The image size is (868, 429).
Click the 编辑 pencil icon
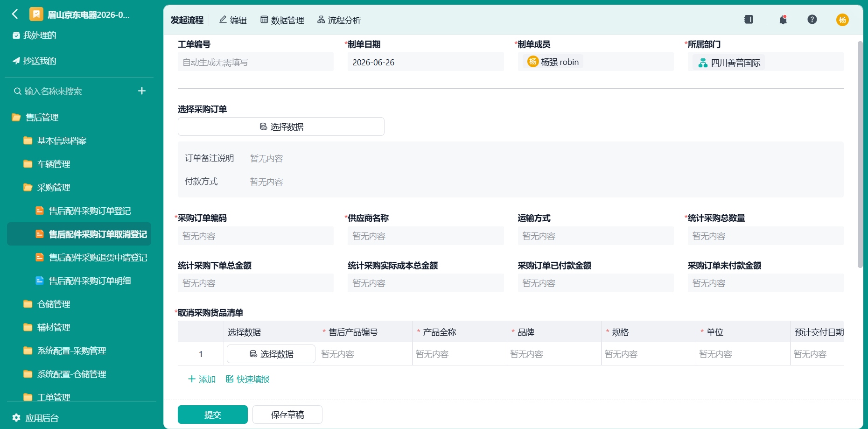223,20
